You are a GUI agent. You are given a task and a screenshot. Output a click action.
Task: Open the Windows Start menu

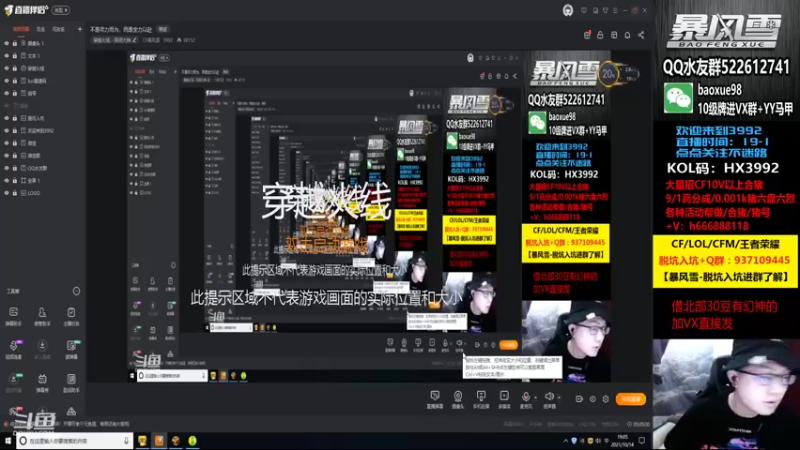click(x=8, y=441)
